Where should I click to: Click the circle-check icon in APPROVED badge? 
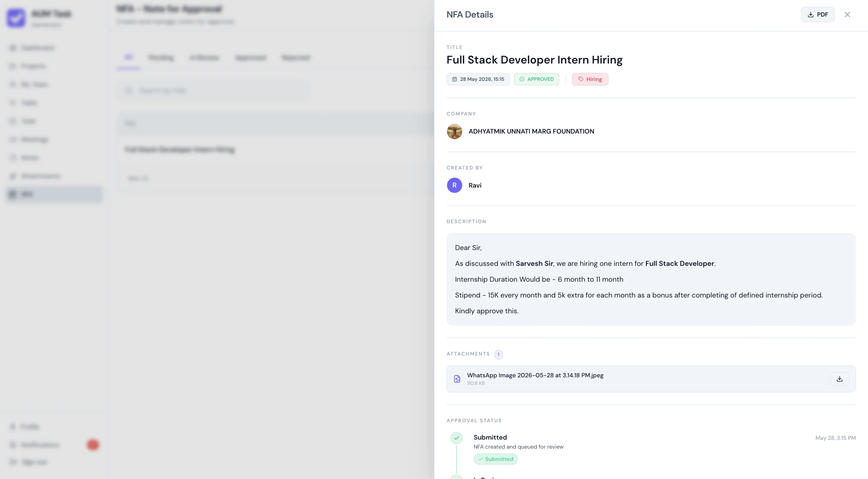point(522,79)
